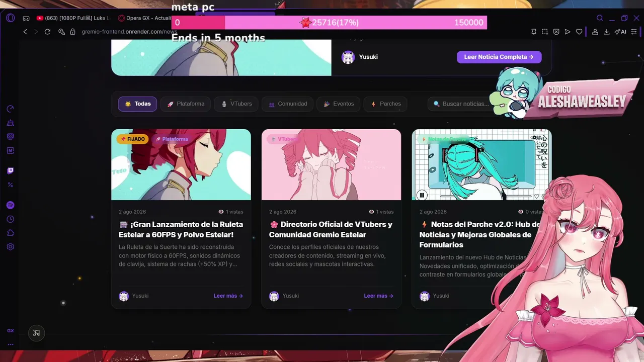Filter news by Plataforma
This screenshot has height=362, width=644.
pyautogui.click(x=186, y=104)
